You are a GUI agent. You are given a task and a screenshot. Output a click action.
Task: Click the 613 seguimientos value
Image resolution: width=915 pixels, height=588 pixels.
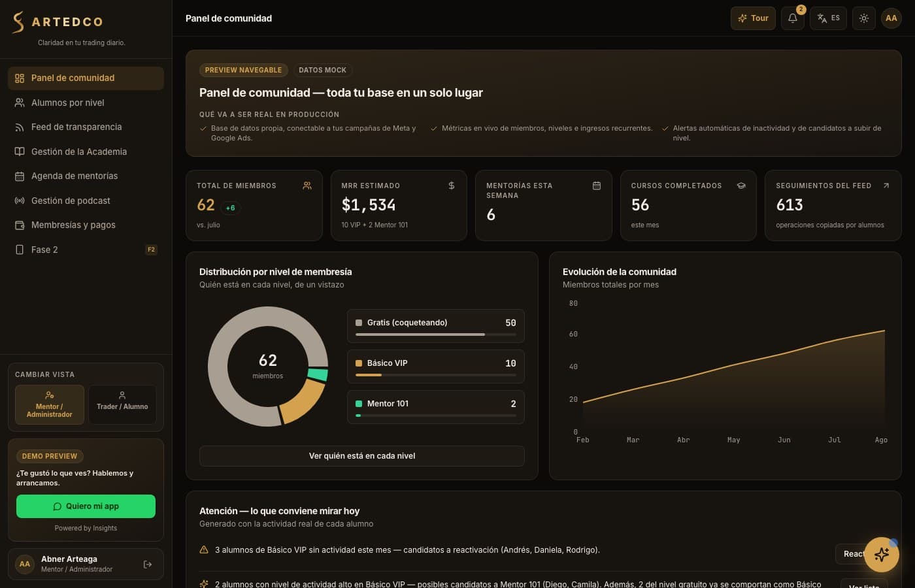coord(790,205)
